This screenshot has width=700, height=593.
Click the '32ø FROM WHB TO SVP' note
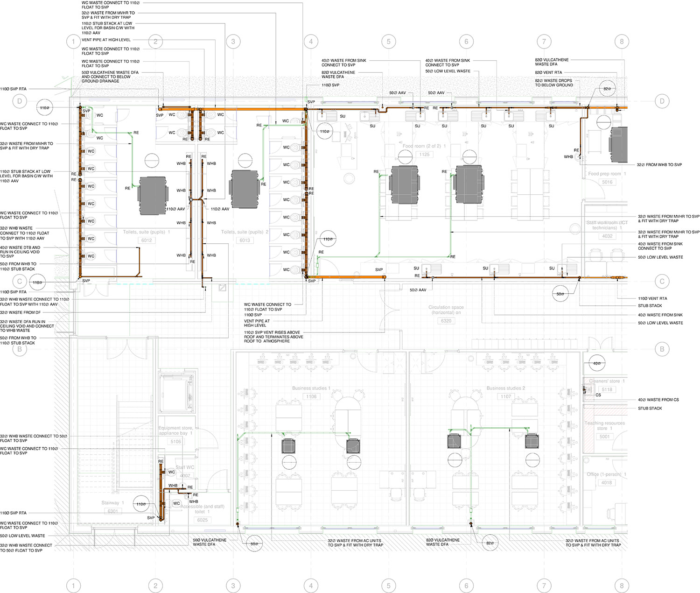pos(659,165)
